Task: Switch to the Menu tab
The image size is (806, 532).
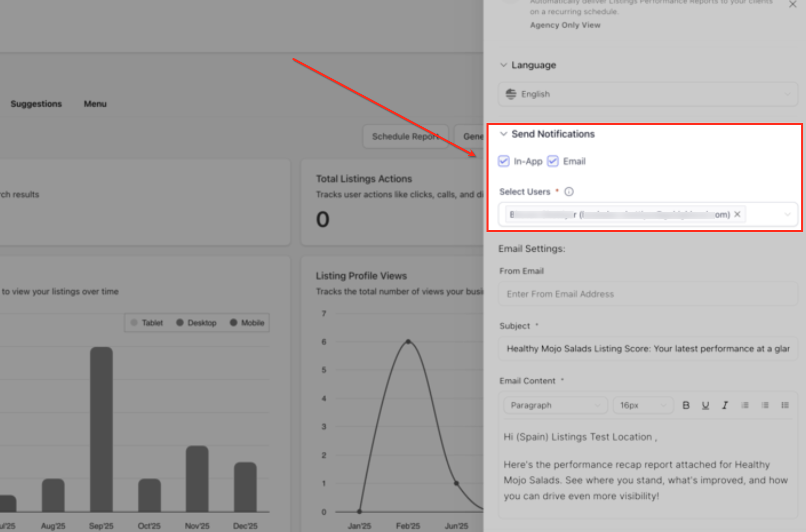Action: pyautogui.click(x=95, y=104)
